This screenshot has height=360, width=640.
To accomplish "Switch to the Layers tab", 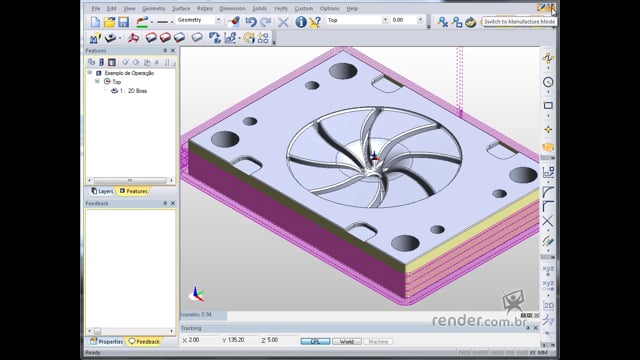I will point(102,191).
